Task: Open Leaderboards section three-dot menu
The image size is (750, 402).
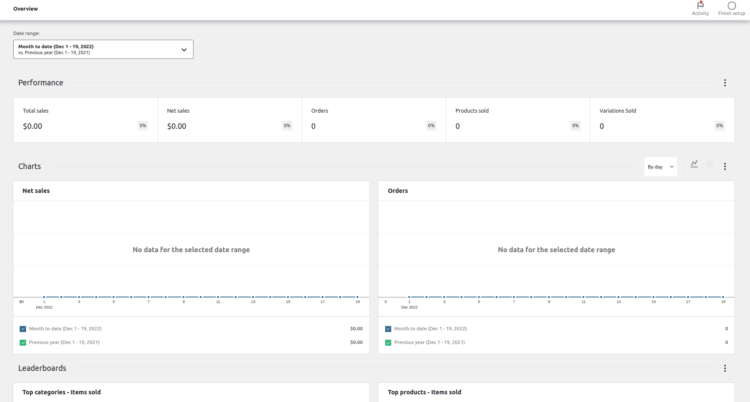Action: 725,368
